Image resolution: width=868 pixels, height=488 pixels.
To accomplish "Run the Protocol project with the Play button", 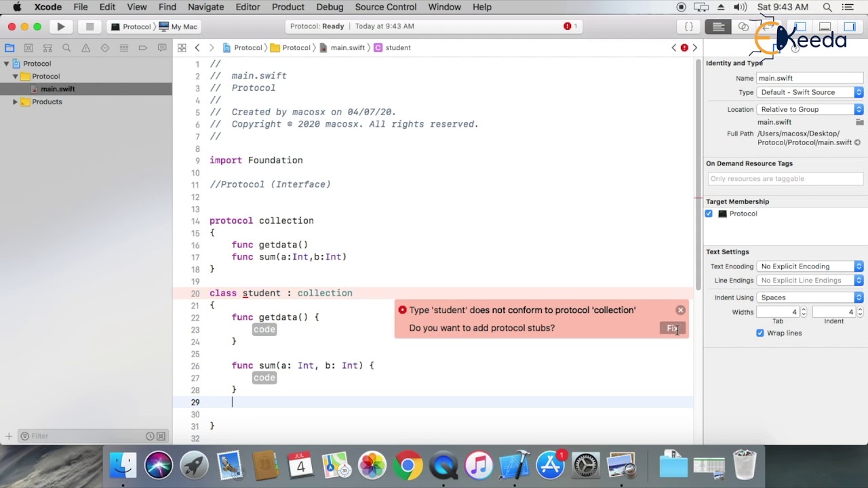I will click(61, 26).
